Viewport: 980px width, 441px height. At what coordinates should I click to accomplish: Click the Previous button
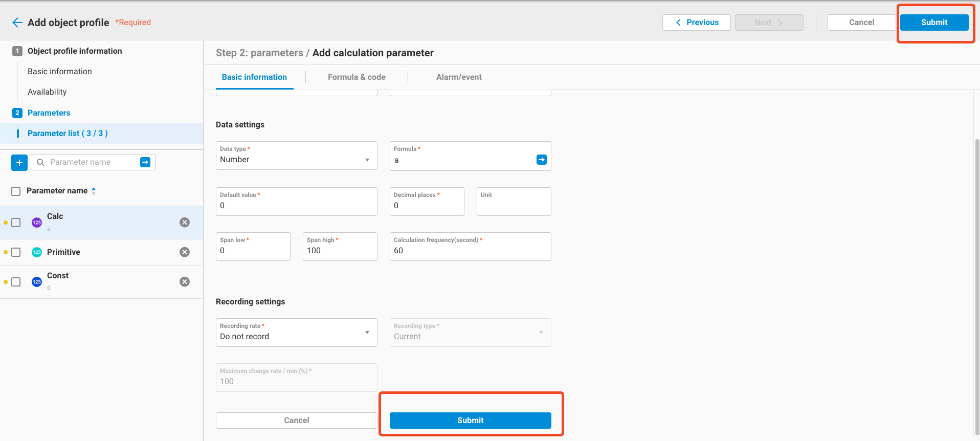[x=696, y=23]
